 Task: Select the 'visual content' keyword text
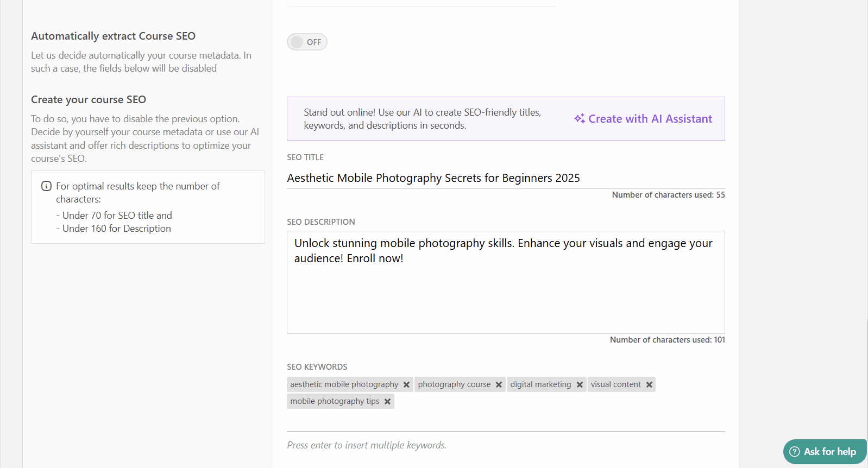click(616, 384)
